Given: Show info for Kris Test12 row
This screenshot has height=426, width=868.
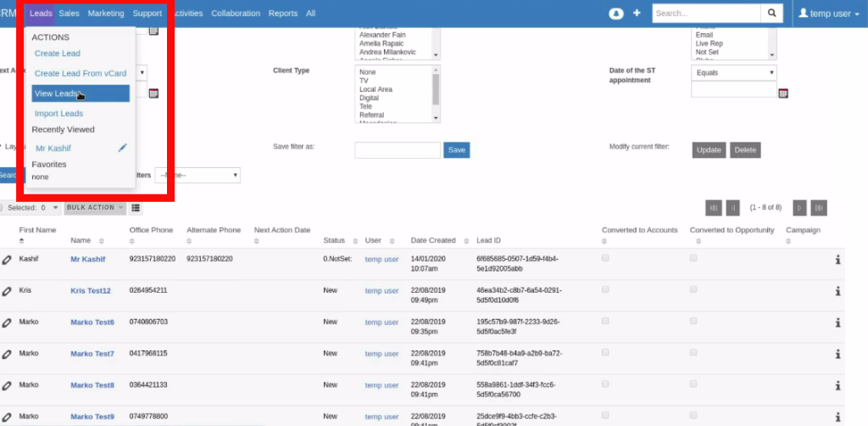Looking at the screenshot, I should point(838,291).
